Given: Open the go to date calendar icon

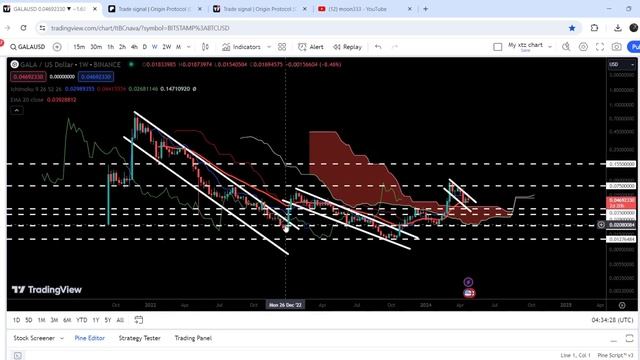Looking at the screenshot, I should point(139,320).
